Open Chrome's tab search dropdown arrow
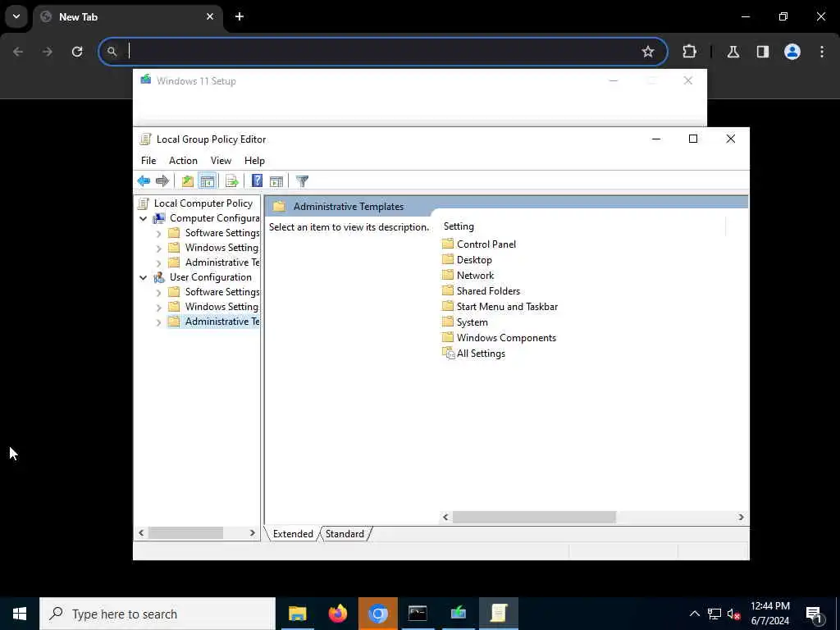This screenshot has height=630, width=840. (16, 16)
